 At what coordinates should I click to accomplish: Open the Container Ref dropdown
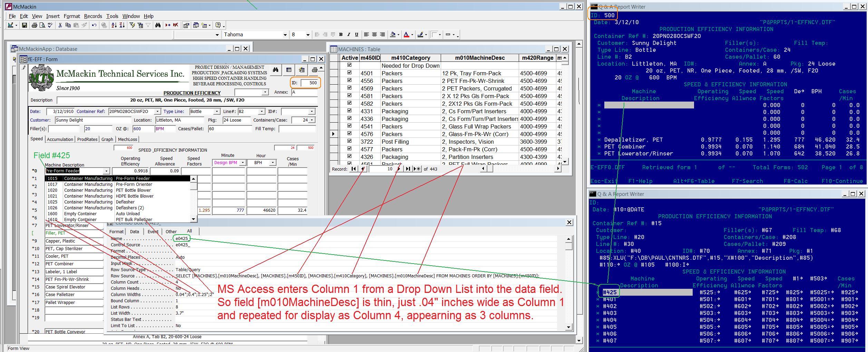coord(157,112)
